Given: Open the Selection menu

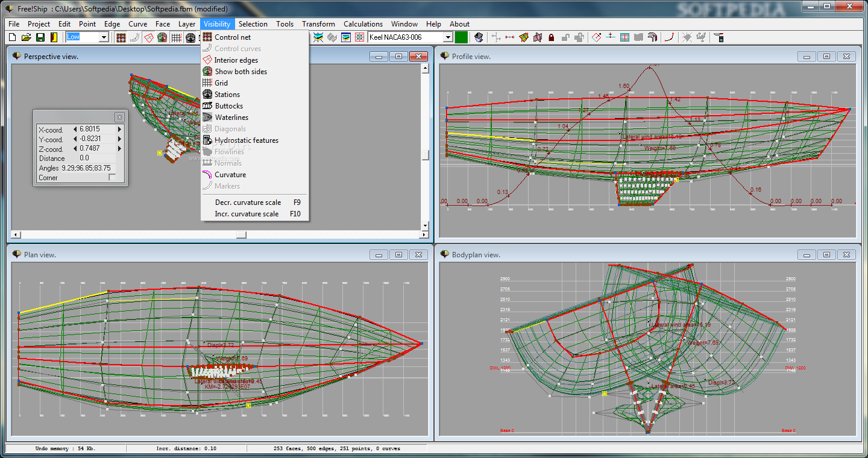Looking at the screenshot, I should coord(253,24).
